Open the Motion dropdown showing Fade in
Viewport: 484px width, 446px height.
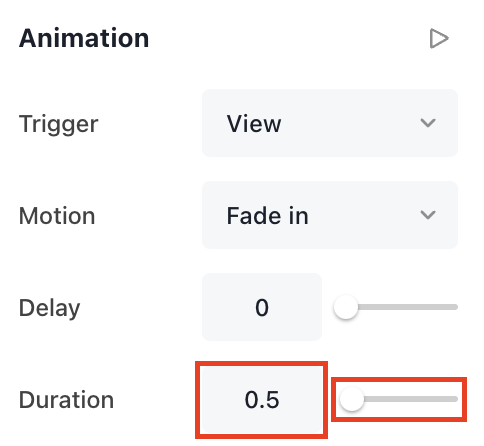tap(330, 215)
